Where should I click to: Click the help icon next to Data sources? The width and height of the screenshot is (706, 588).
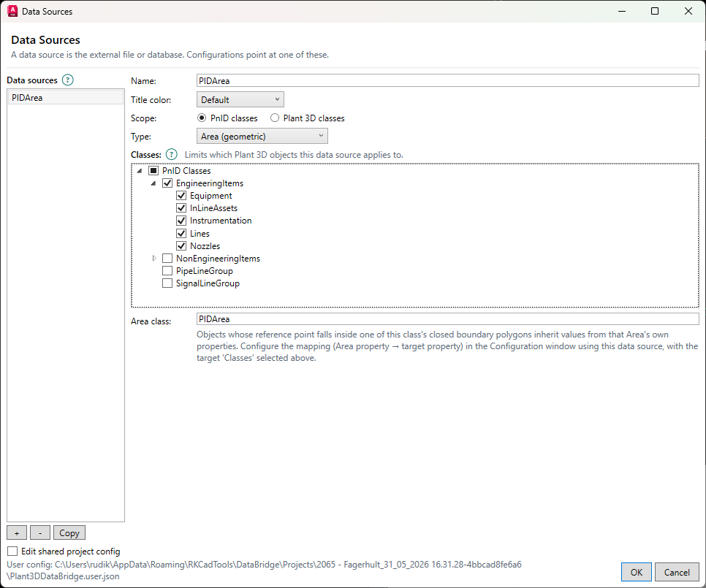point(67,80)
